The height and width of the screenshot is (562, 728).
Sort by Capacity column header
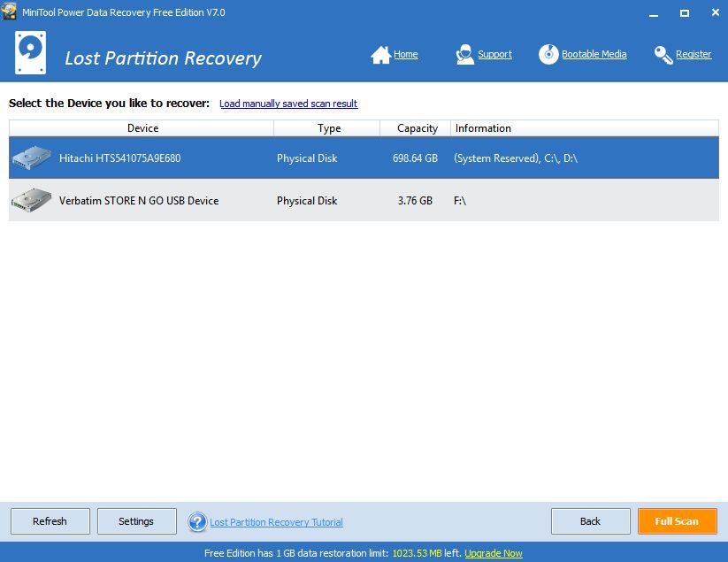[416, 128]
